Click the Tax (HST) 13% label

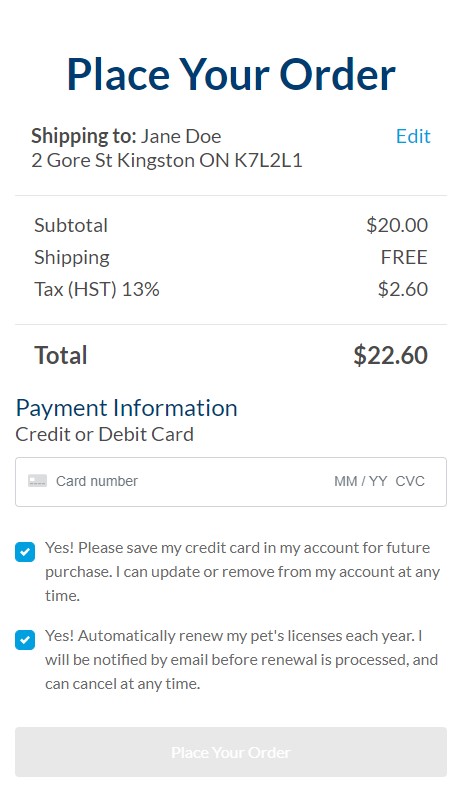pyautogui.click(x=97, y=289)
